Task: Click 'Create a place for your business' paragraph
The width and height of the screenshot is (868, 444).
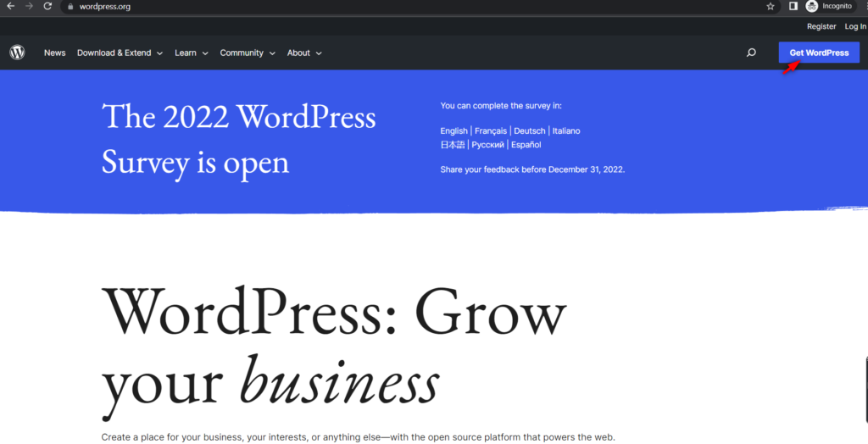Action: 359,437
